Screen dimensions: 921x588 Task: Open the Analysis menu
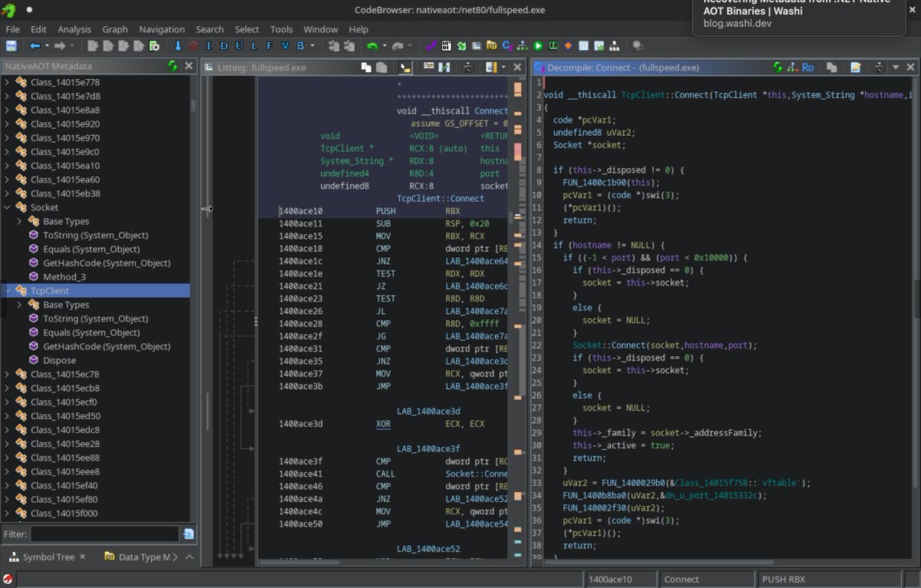click(x=74, y=29)
